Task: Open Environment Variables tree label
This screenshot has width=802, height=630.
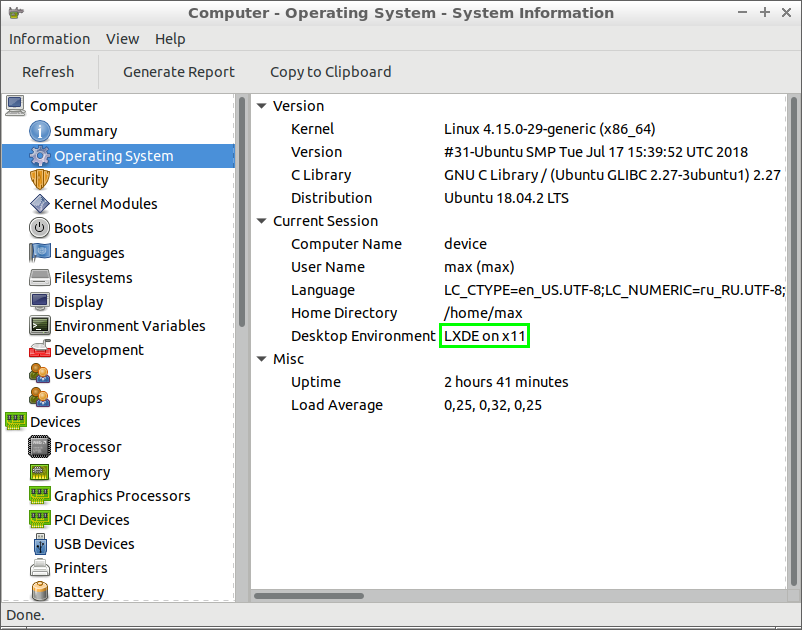Action: click(129, 326)
